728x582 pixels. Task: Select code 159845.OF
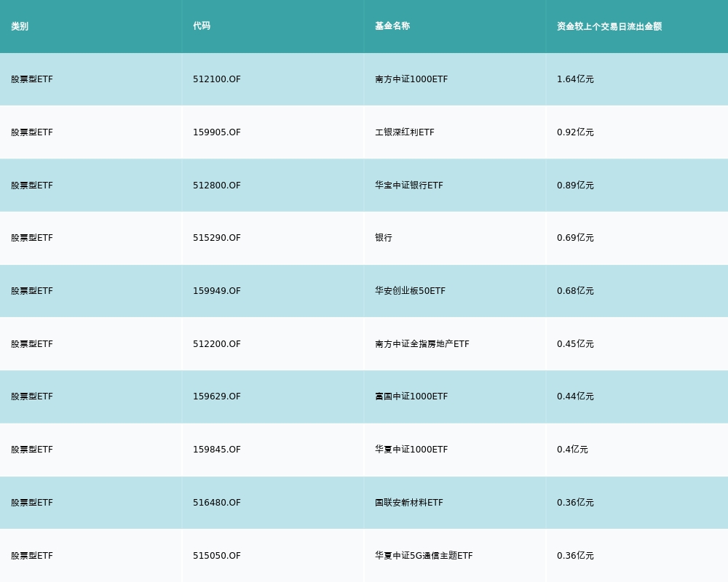coord(217,450)
